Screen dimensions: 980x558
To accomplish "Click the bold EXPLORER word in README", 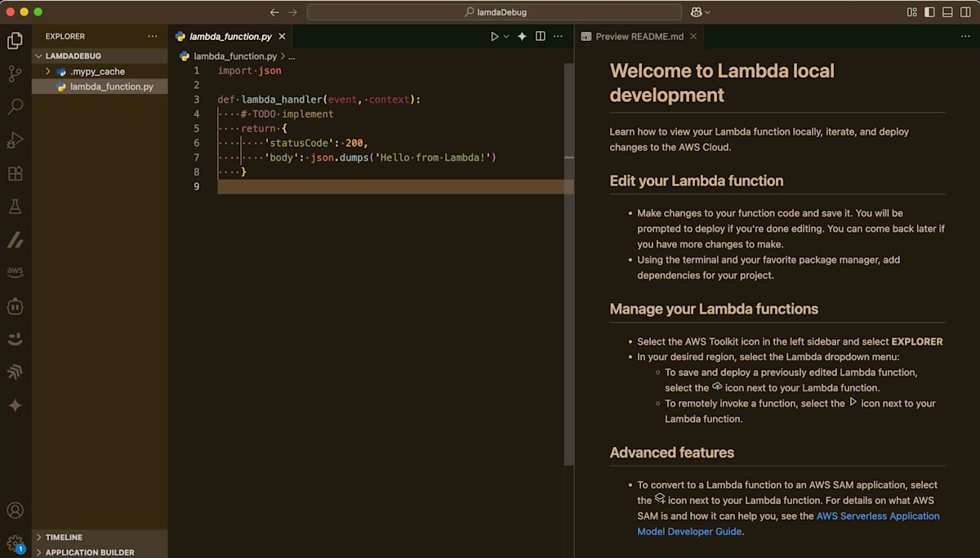I will click(917, 341).
